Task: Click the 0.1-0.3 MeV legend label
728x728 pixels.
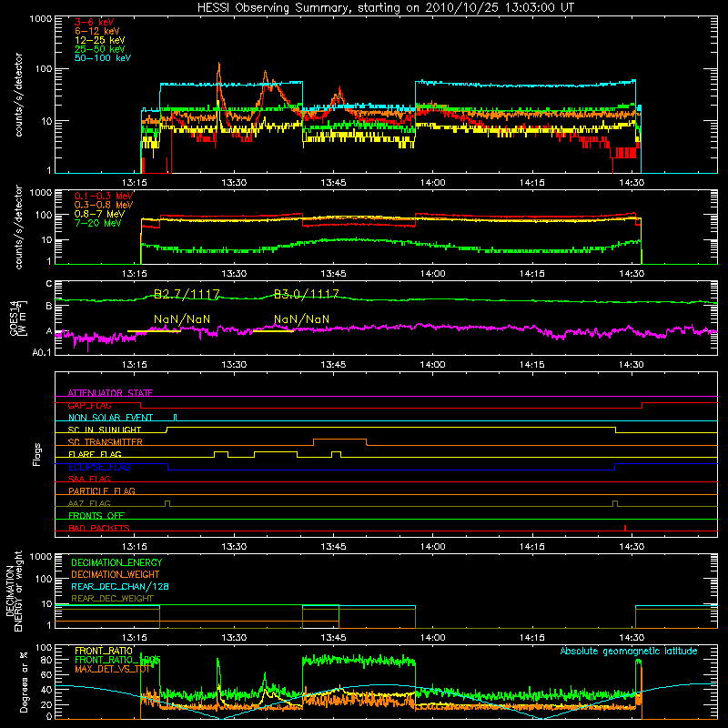Action: click(104, 196)
